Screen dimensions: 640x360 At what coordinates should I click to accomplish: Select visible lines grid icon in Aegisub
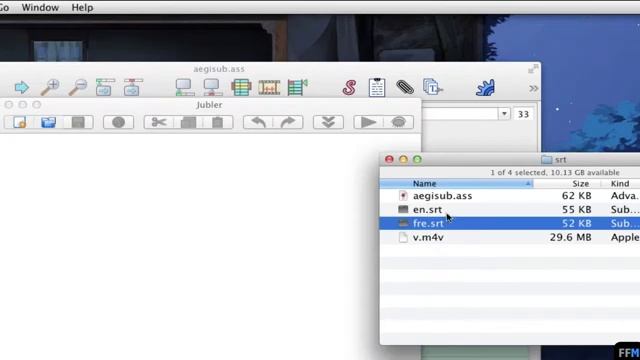(x=241, y=87)
